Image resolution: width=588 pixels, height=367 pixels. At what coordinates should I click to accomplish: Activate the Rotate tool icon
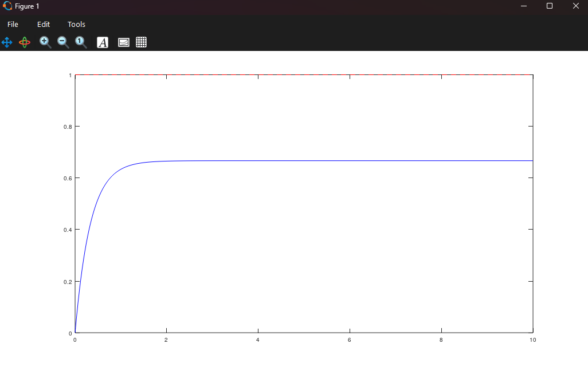point(25,42)
